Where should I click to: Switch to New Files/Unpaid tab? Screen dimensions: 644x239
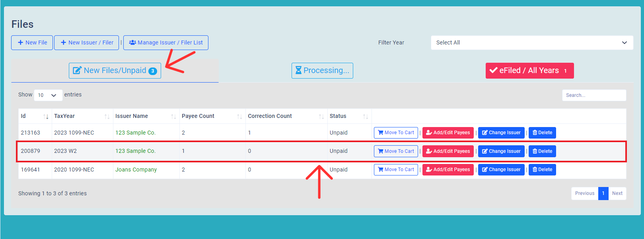coord(115,71)
